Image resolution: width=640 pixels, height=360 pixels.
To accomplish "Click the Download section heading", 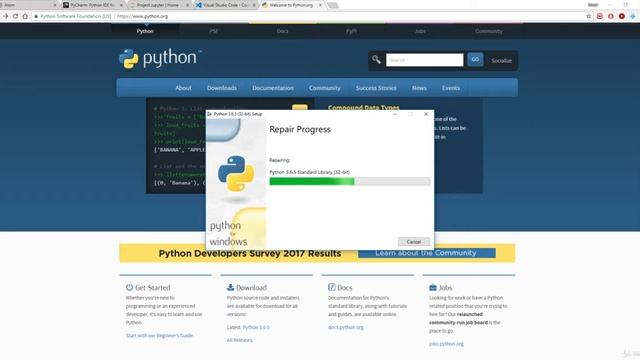I will click(x=251, y=288).
